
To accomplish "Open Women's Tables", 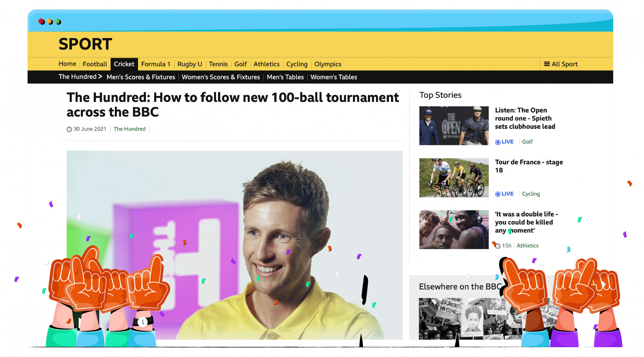I will pos(334,77).
